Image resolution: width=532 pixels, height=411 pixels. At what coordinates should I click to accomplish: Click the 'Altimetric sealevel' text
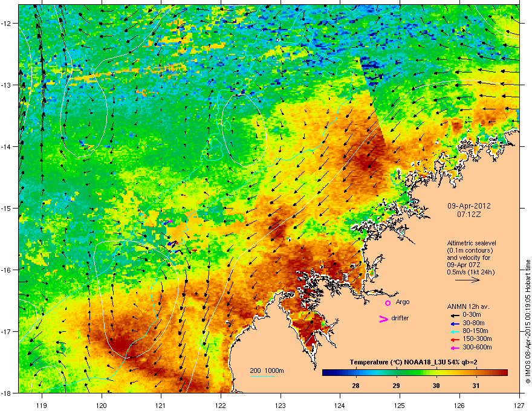point(472,243)
